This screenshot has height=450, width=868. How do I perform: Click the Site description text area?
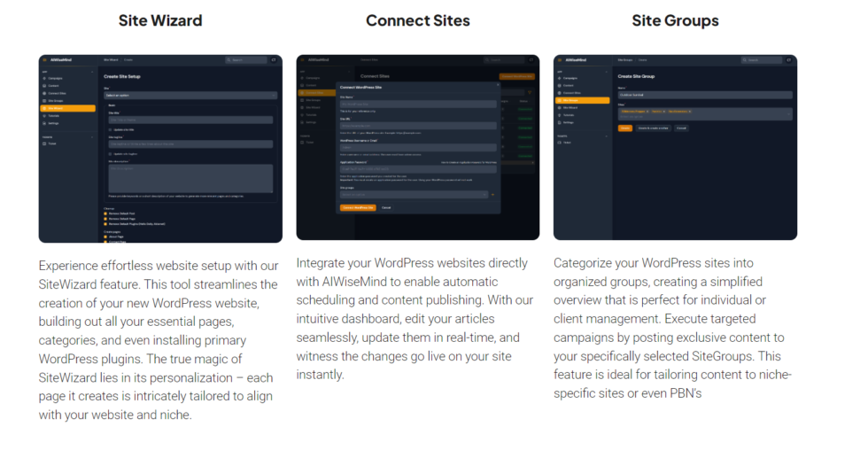pyautogui.click(x=190, y=179)
